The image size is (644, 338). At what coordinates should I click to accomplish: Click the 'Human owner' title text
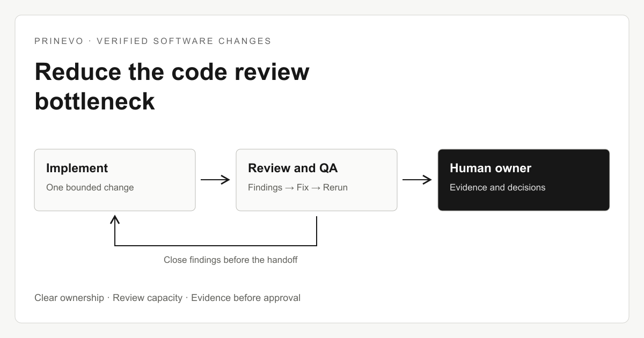point(491,168)
